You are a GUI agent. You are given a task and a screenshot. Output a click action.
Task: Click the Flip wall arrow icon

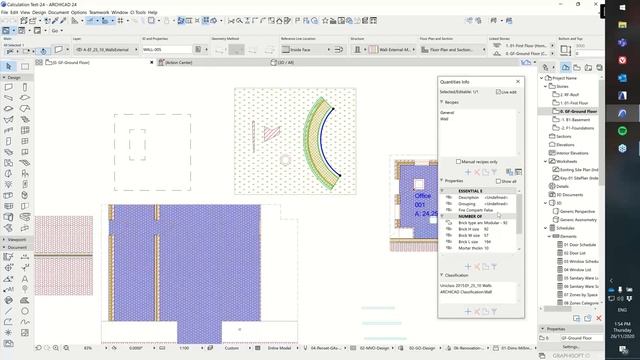coord(339,49)
